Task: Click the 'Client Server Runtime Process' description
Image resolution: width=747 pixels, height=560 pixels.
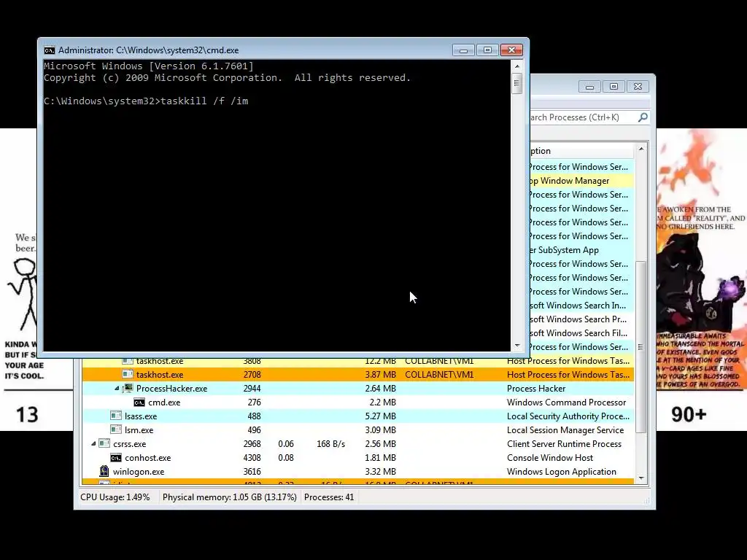Action: pos(564,444)
